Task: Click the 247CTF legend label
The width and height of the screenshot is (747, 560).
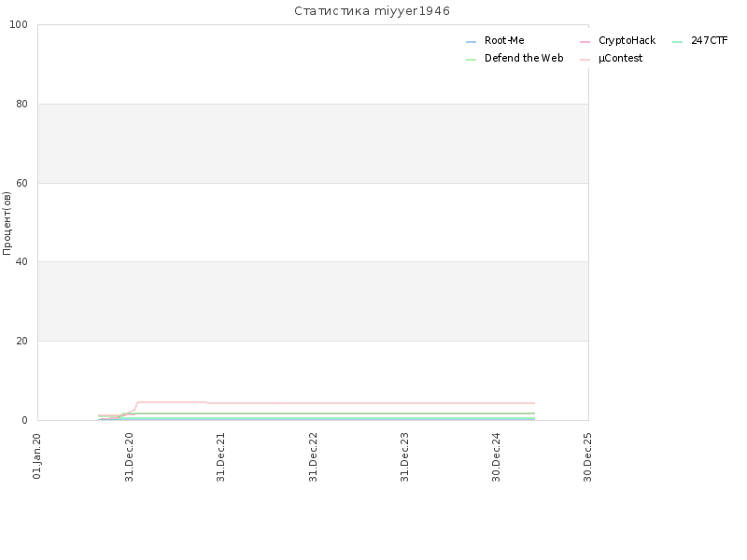Action: [710, 40]
